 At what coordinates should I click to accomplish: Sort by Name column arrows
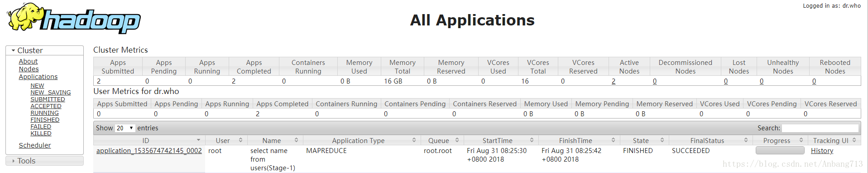296,140
